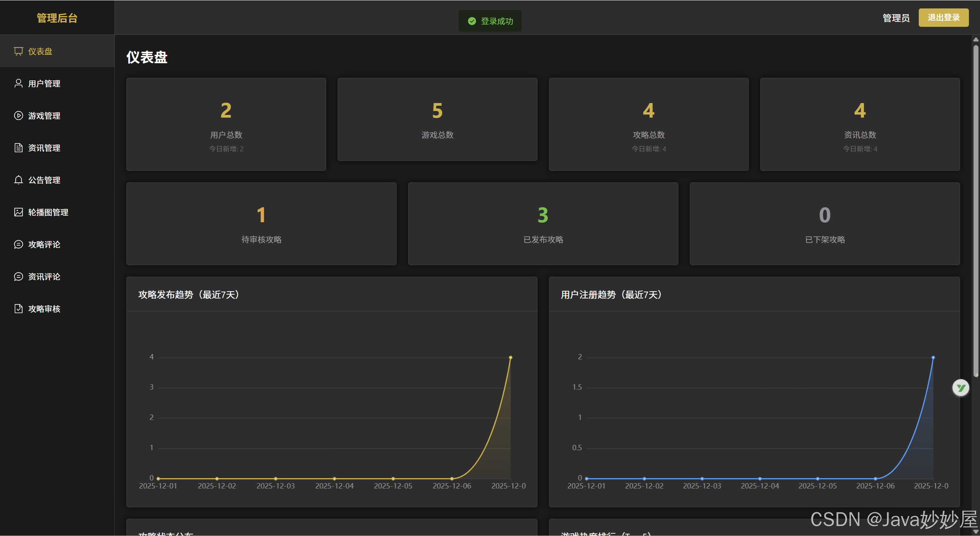This screenshot has width=980, height=536.
Task: Open the 资讯评论 menu item
Action: point(44,277)
